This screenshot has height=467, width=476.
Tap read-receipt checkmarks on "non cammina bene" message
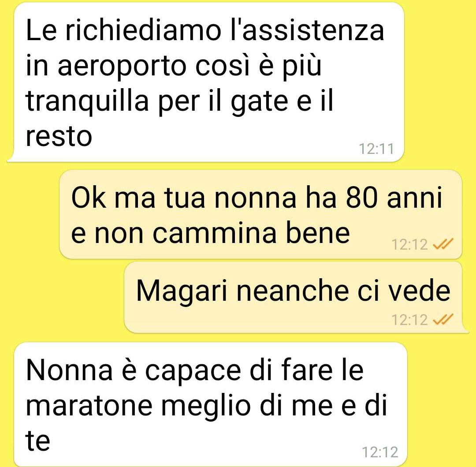443,243
